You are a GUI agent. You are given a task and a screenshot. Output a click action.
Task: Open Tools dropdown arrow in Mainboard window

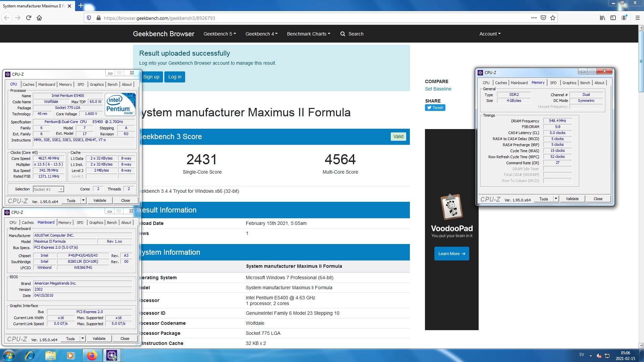click(83, 339)
